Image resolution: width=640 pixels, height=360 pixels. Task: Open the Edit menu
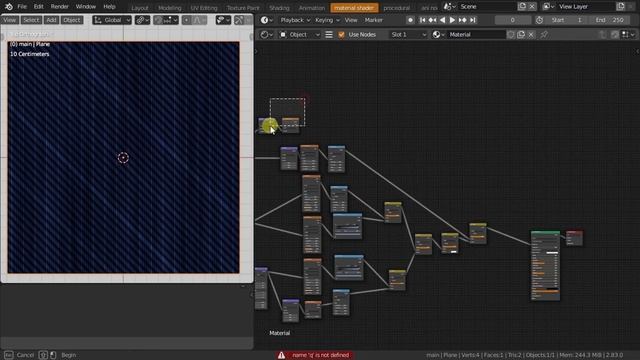coord(38,7)
